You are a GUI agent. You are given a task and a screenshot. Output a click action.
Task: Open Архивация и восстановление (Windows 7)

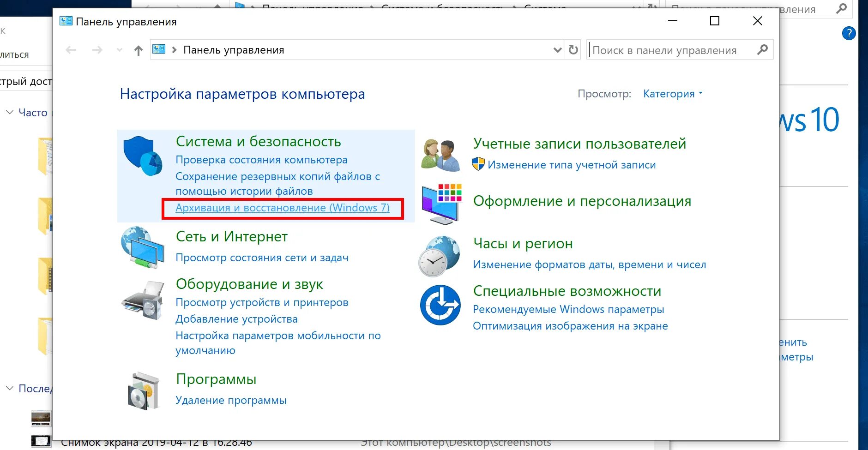[x=283, y=208]
